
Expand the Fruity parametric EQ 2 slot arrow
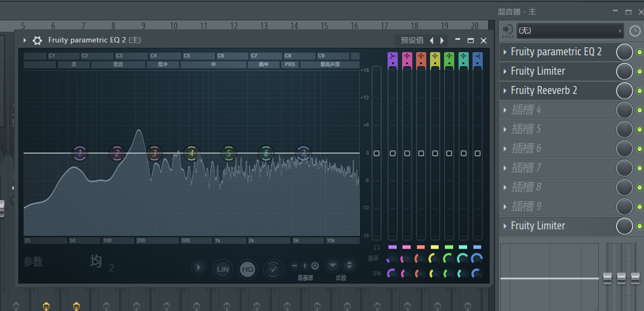click(505, 52)
